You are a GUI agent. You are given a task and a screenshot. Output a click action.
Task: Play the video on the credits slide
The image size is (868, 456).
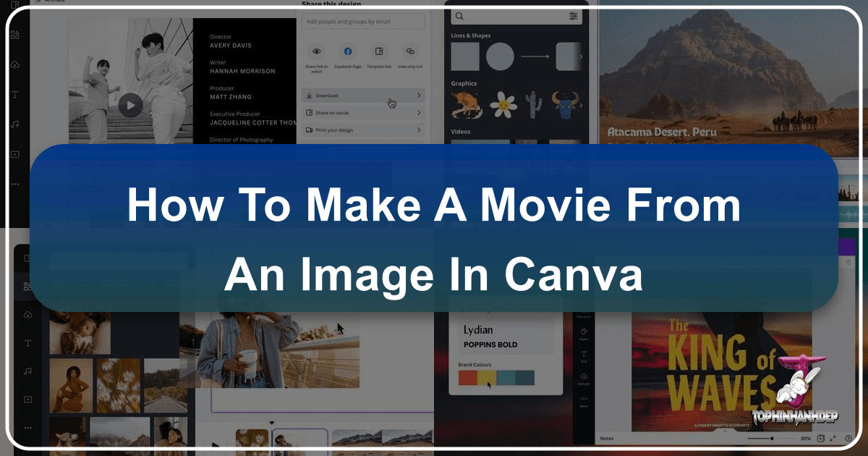pos(130,105)
